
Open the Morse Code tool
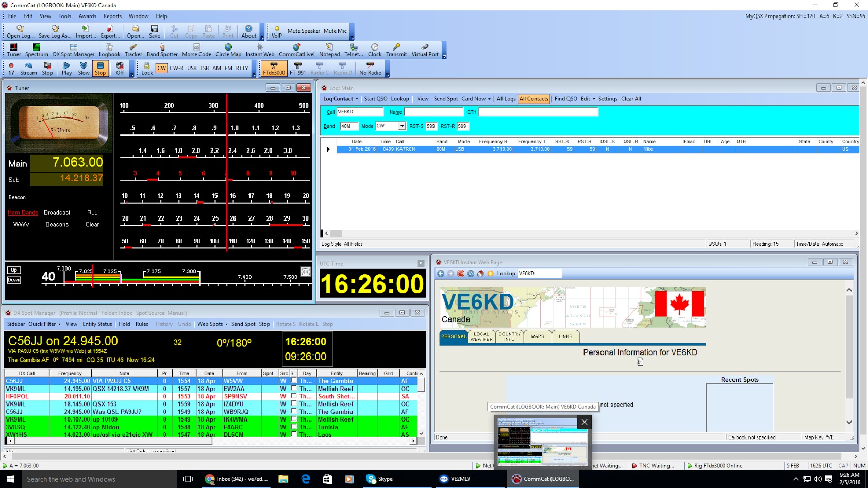(196, 49)
